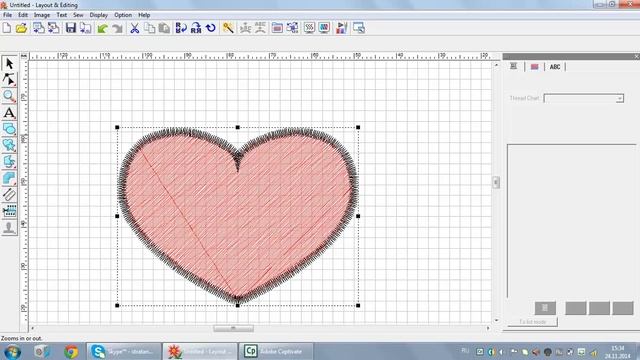Select the point edit tool

click(9, 80)
